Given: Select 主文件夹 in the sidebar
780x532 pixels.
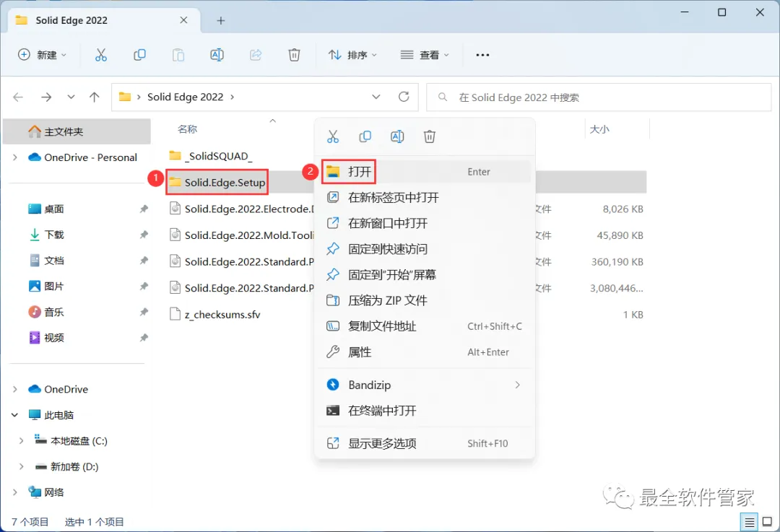Looking at the screenshot, I should 77,132.
